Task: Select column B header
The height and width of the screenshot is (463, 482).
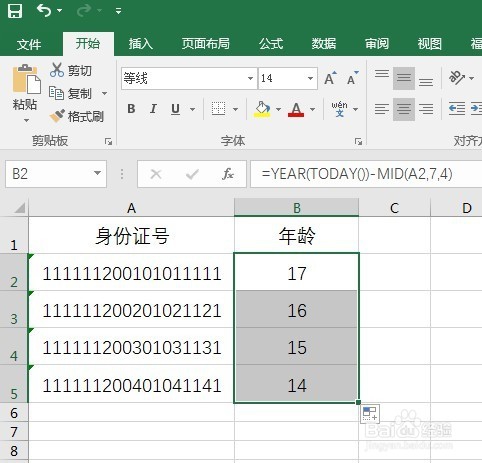Action: pos(297,208)
